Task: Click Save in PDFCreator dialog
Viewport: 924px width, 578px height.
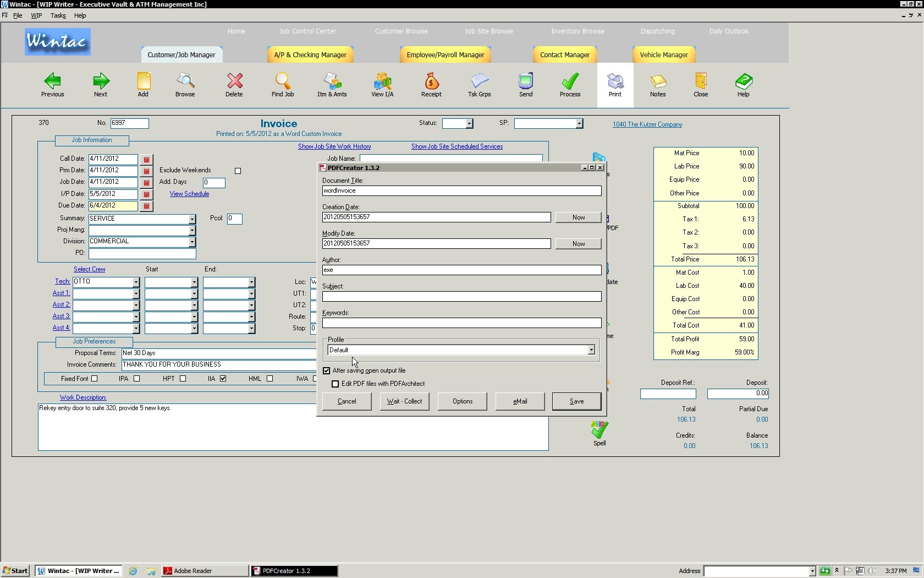Action: pos(576,401)
